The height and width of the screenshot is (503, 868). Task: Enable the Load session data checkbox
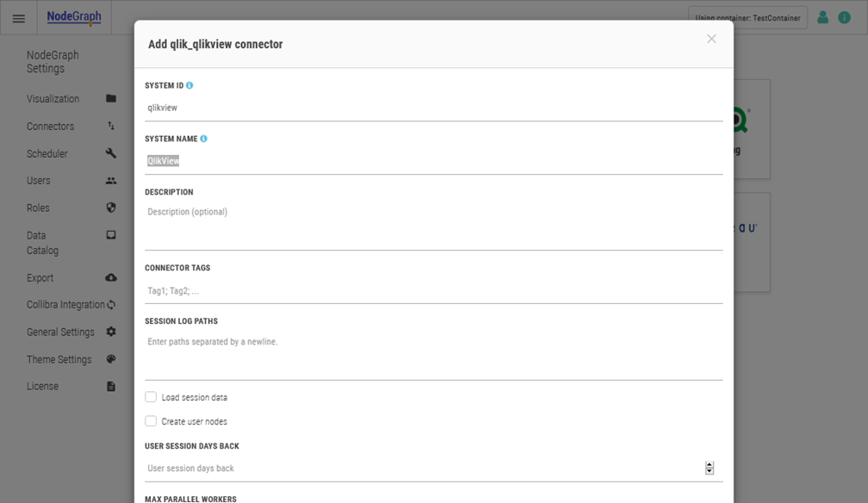coord(151,397)
